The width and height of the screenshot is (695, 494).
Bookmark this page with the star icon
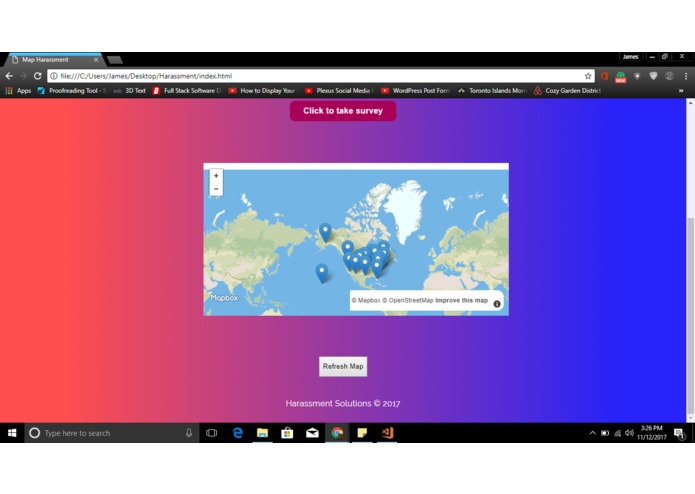pos(588,76)
